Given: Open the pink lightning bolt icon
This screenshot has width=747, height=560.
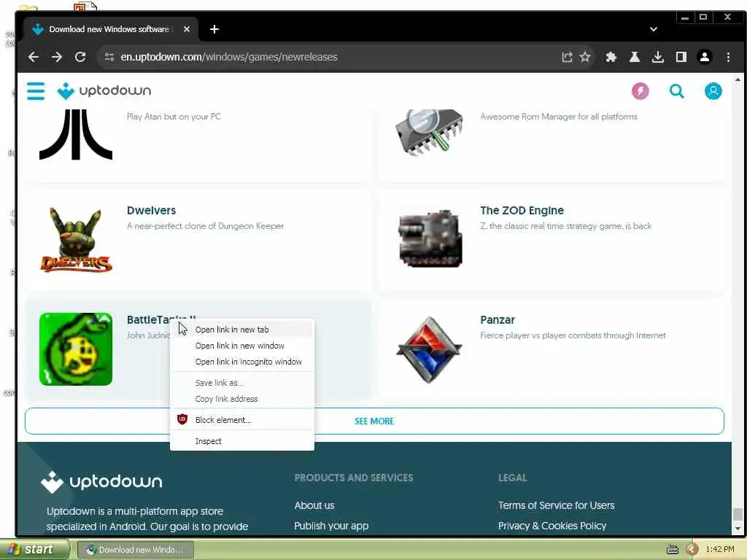Looking at the screenshot, I should pyautogui.click(x=640, y=91).
